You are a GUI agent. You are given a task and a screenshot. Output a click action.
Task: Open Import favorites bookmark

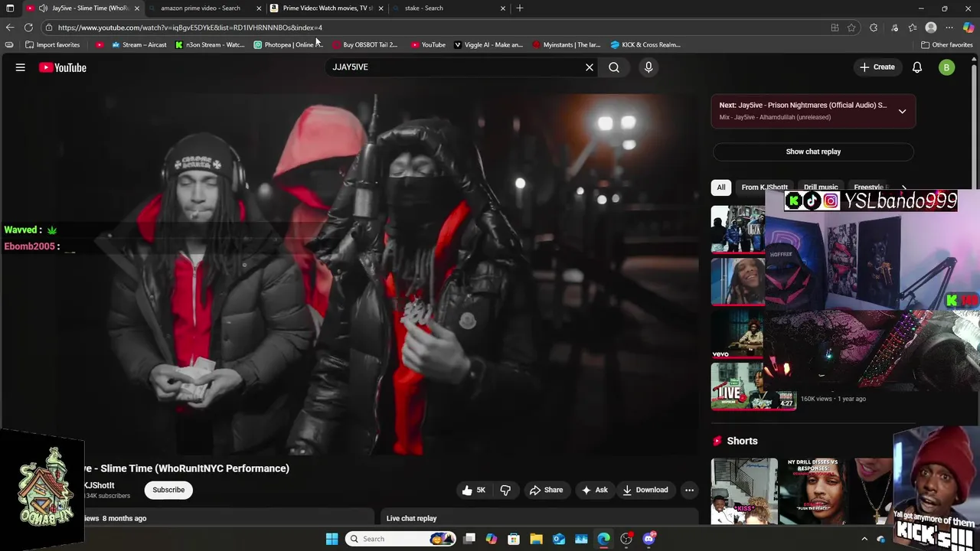tap(53, 44)
